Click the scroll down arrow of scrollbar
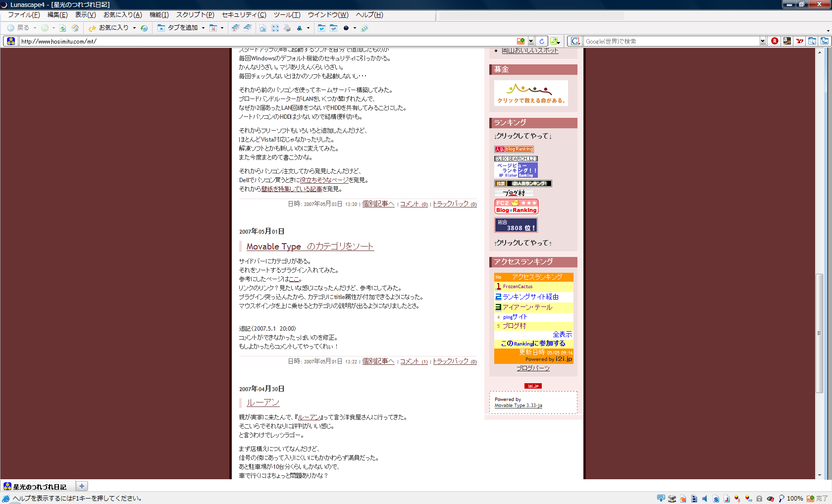Screen dimensions: 832x504 coord(820,475)
